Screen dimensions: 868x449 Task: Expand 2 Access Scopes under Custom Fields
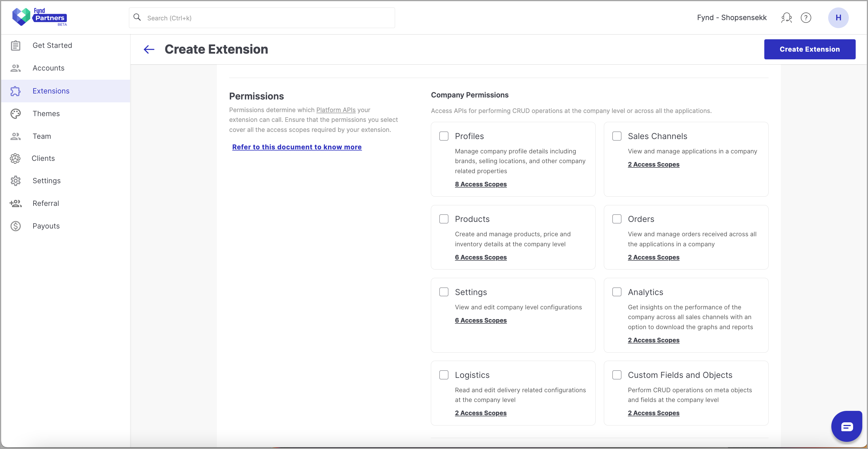[x=653, y=413]
